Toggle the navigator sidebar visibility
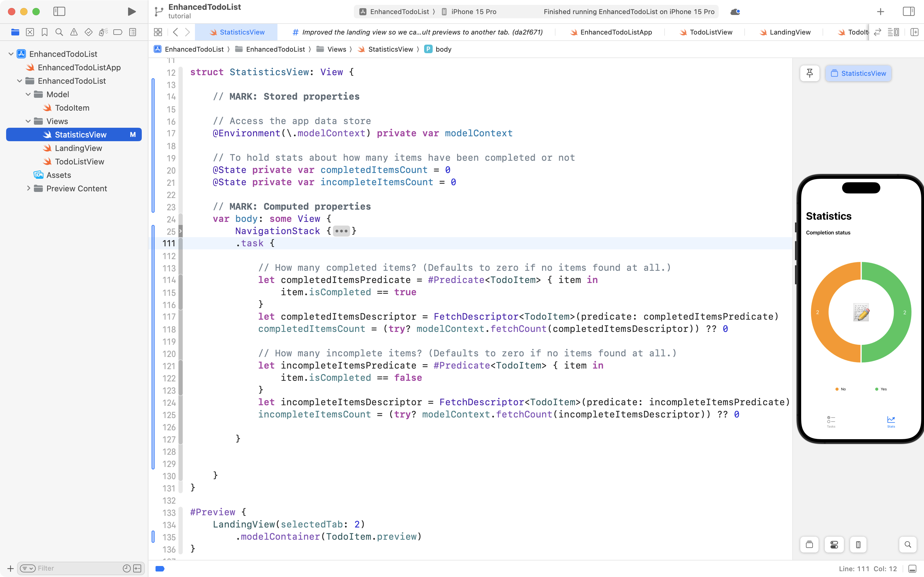924x577 pixels. click(x=60, y=11)
